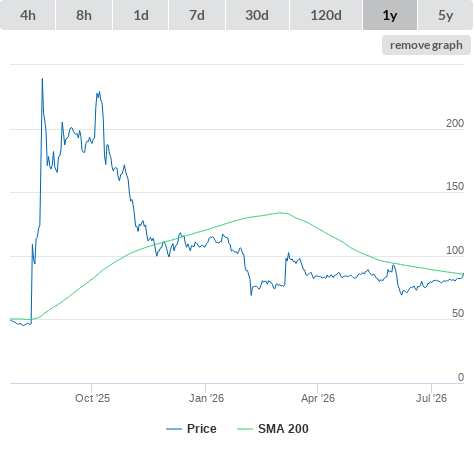Click the highest price spike peak
Viewport: 474px width, 455px height.
tap(42, 79)
